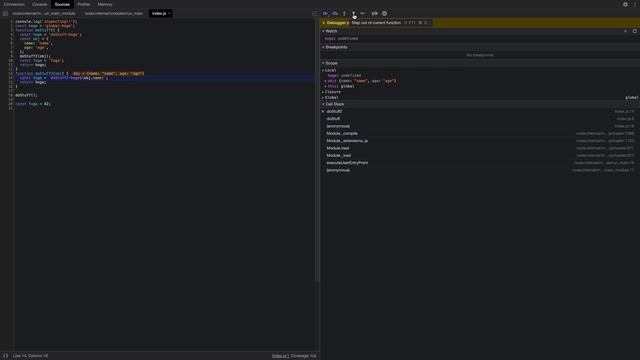
Task: Select doStuff call stack frame
Action: 480,119
